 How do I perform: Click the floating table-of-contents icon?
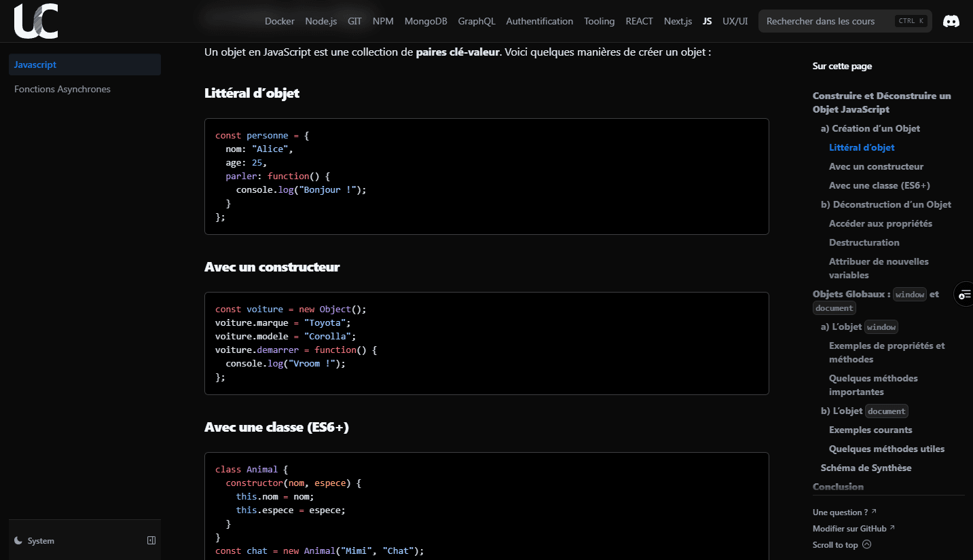point(964,294)
